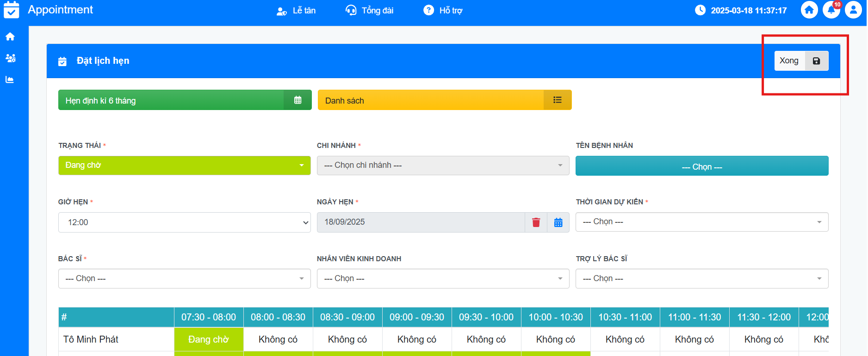Switch to the Lễ tân menu

(x=296, y=11)
